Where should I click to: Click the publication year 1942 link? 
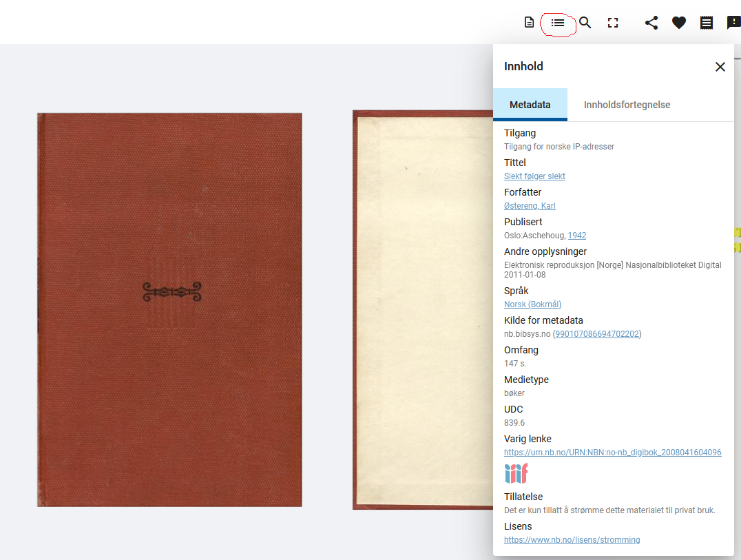pos(577,236)
